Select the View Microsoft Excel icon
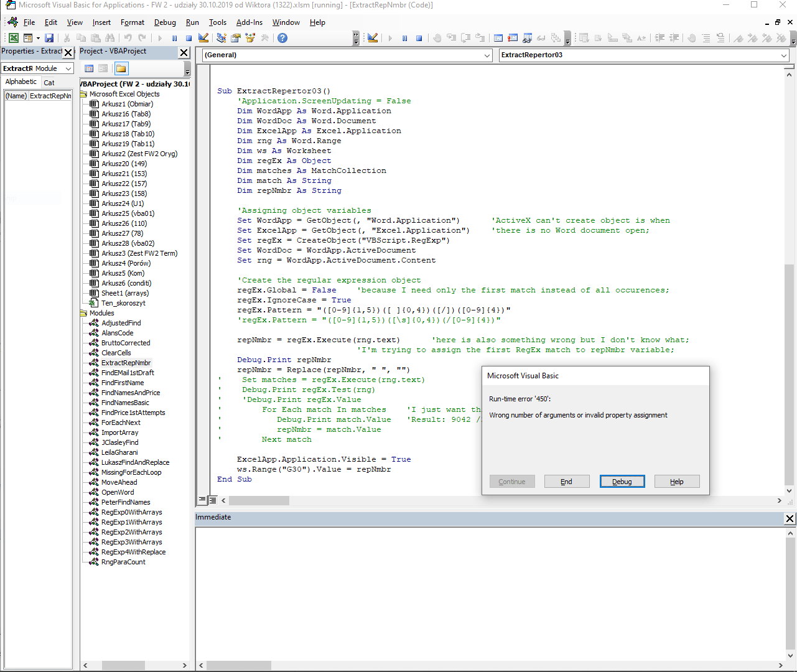The width and height of the screenshot is (797, 672). 14,38
